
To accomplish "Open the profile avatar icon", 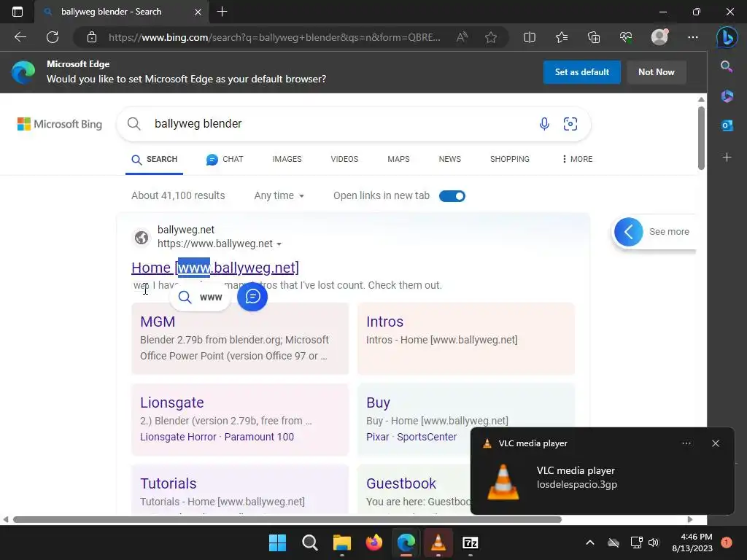I will click(x=659, y=37).
